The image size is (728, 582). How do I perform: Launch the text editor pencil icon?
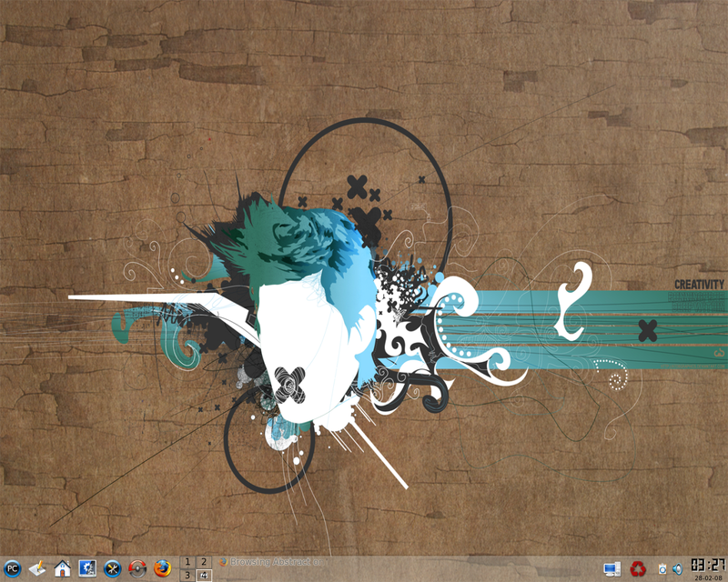tap(37, 568)
